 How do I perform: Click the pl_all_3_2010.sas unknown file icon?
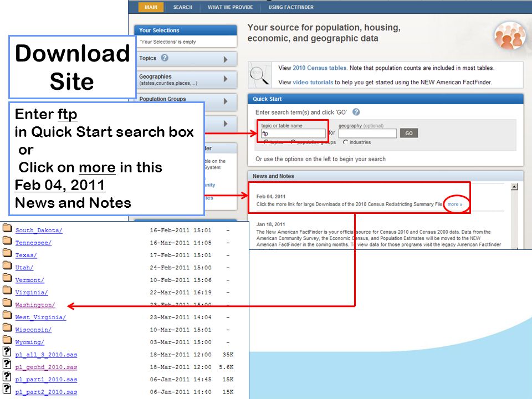pyautogui.click(x=7, y=351)
